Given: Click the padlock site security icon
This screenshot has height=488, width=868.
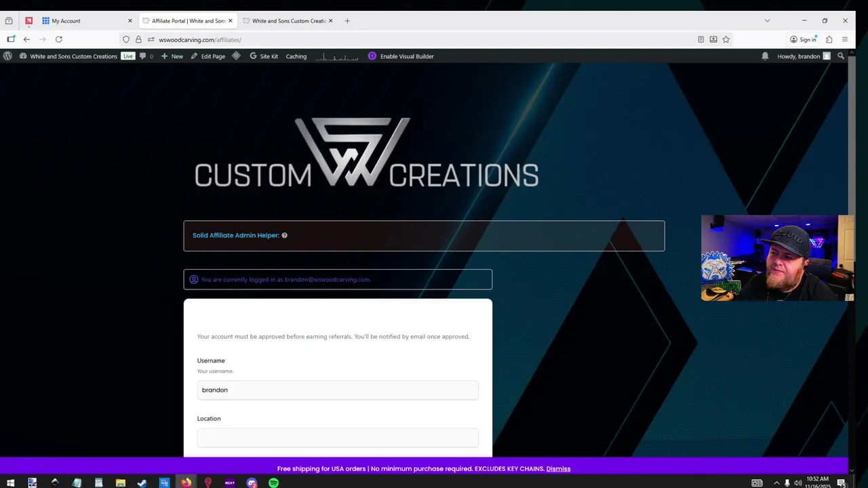Looking at the screenshot, I should click(x=138, y=39).
